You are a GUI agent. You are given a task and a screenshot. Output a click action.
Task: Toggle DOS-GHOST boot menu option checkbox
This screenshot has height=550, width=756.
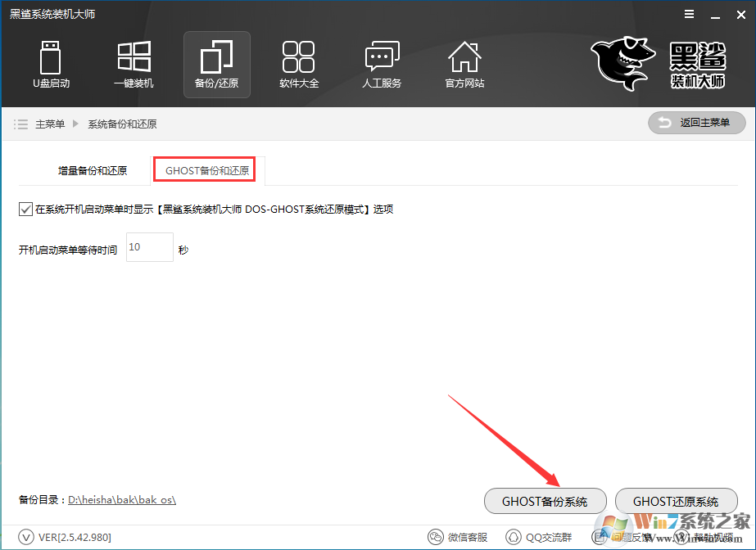click(25, 210)
